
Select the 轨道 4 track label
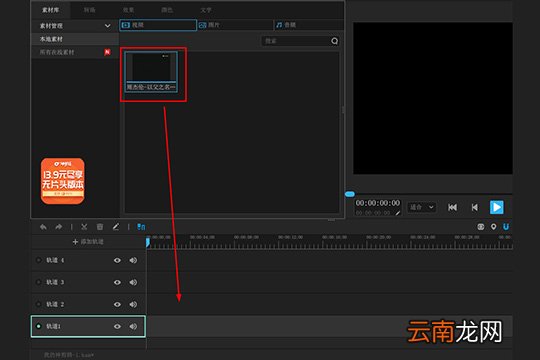point(55,260)
